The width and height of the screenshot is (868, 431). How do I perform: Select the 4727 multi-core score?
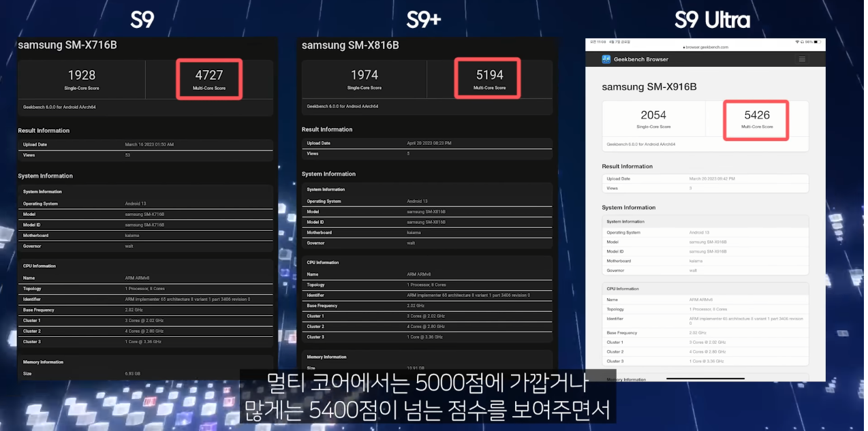(x=209, y=75)
